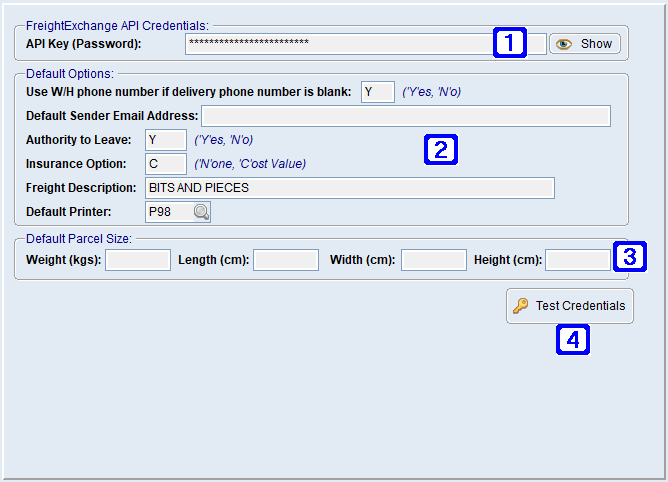Image resolution: width=668 pixels, height=482 pixels.
Task: Focus the Weight (kgs) input box
Action: click(x=138, y=260)
